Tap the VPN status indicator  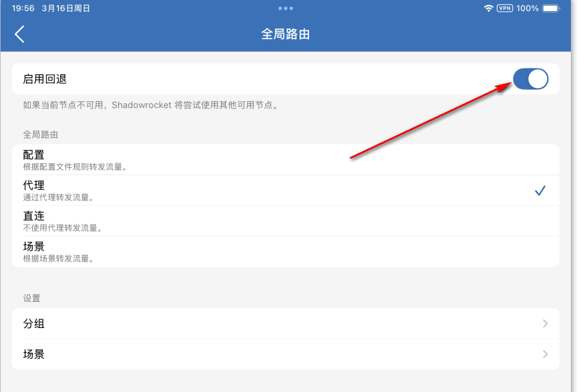(x=504, y=8)
